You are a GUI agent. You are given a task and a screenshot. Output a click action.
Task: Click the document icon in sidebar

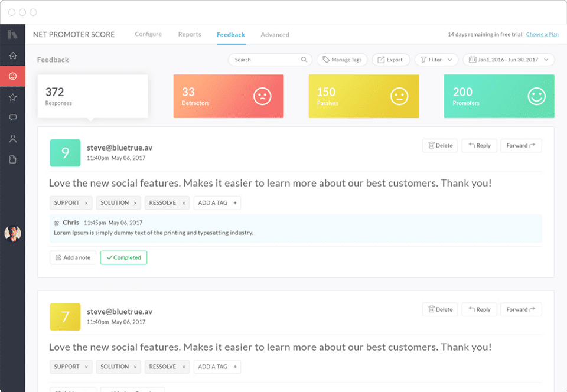pyautogui.click(x=12, y=159)
